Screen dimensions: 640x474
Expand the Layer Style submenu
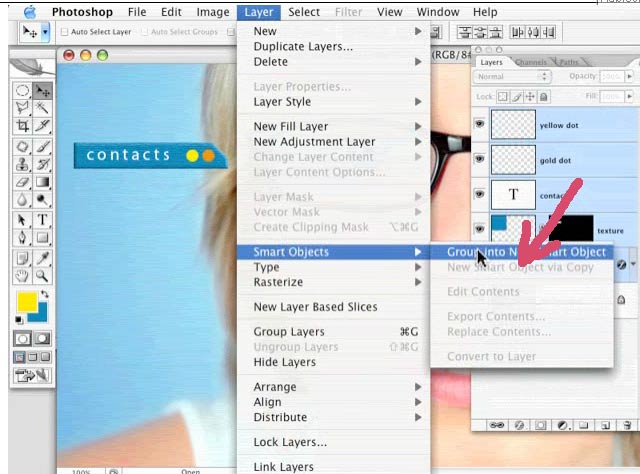click(x=333, y=102)
